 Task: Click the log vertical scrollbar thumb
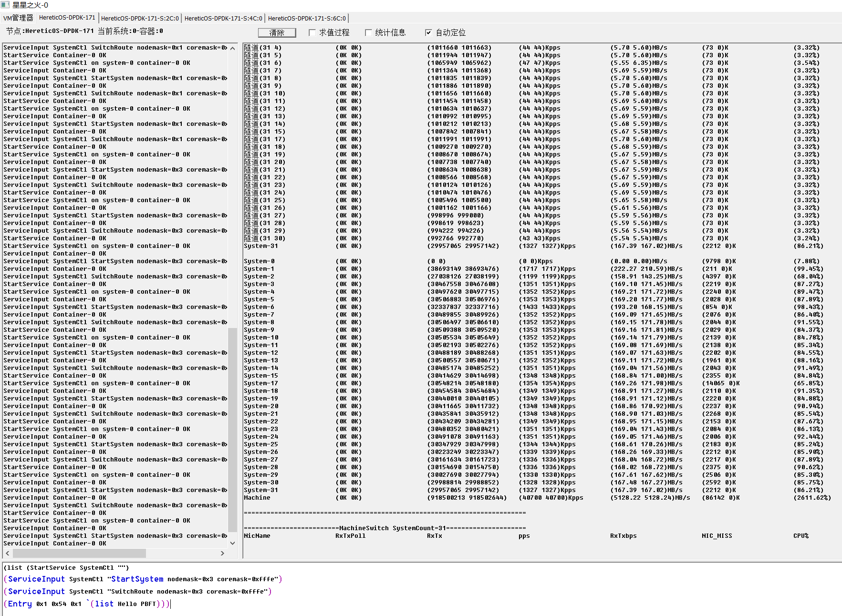click(232, 430)
